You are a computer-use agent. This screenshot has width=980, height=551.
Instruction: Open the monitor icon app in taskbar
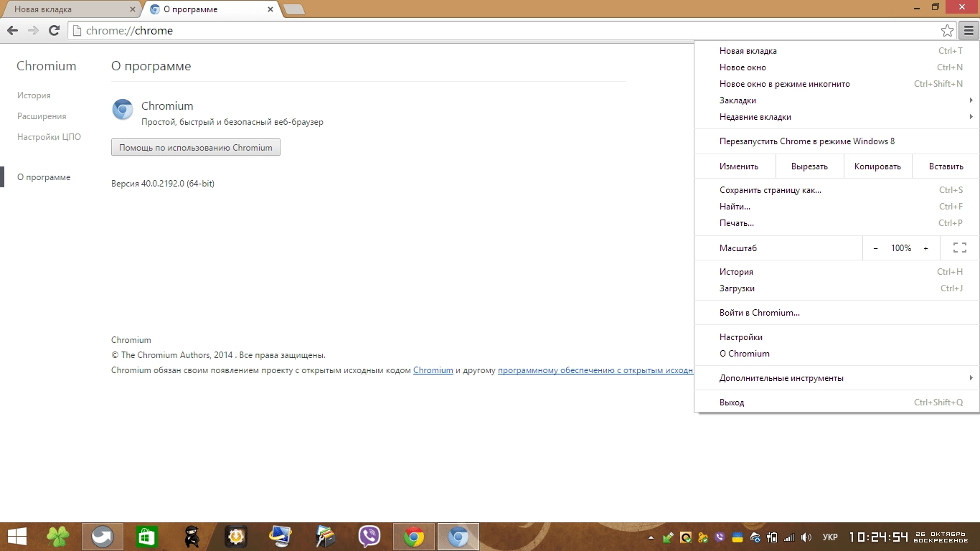point(280,537)
